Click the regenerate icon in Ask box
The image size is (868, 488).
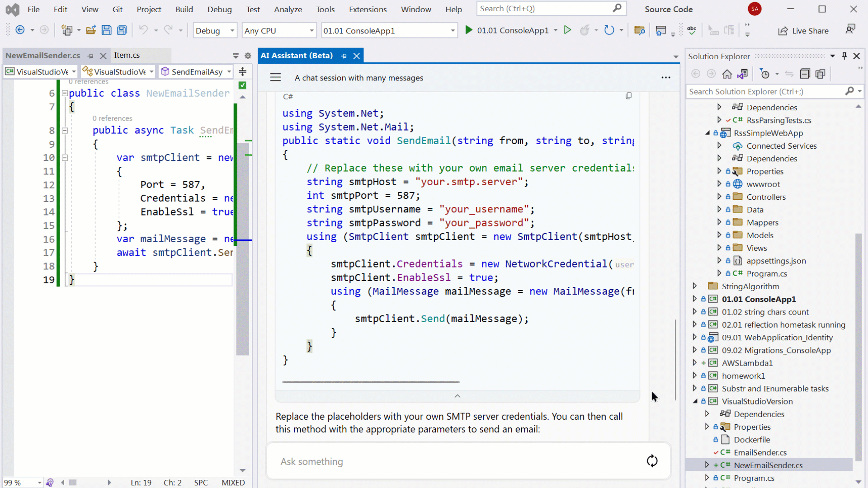(652, 461)
